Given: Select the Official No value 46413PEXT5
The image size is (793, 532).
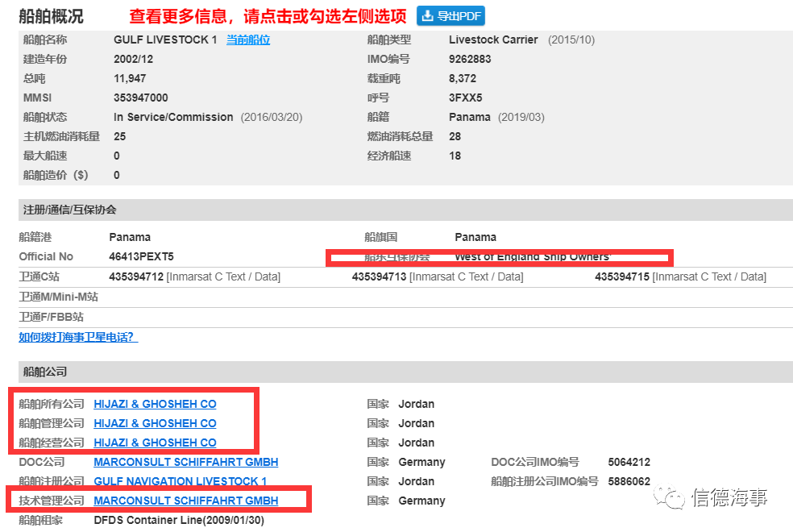Looking at the screenshot, I should click(x=141, y=256).
